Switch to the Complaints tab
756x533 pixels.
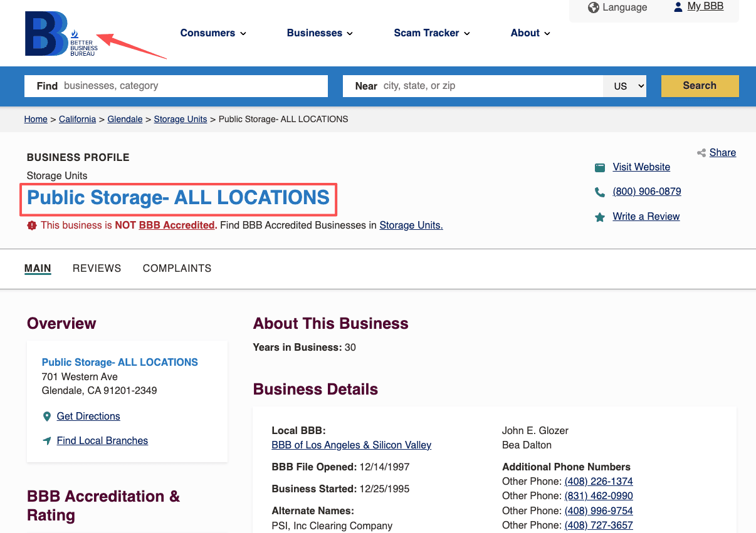pos(177,268)
